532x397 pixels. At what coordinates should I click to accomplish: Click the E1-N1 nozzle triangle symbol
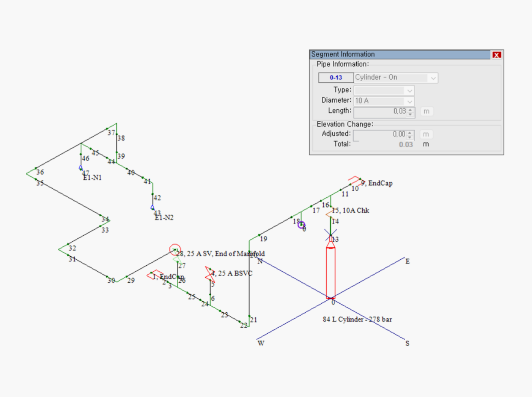click(80, 167)
